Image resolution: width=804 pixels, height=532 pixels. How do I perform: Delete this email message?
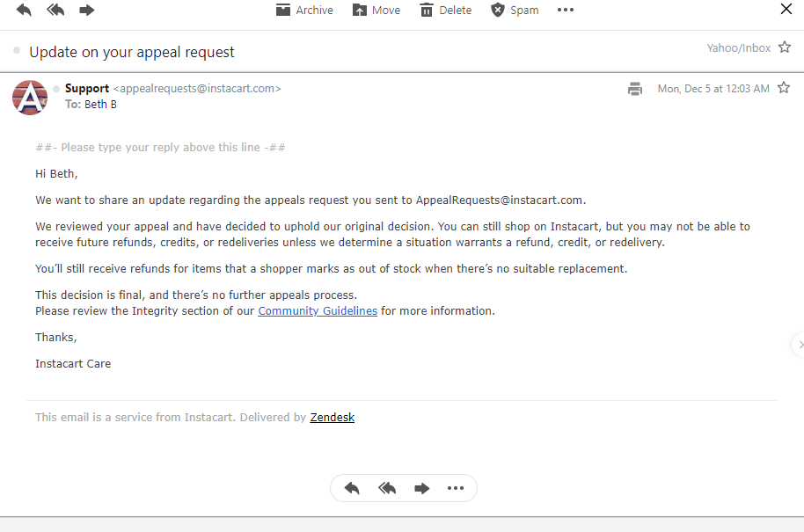(x=446, y=11)
